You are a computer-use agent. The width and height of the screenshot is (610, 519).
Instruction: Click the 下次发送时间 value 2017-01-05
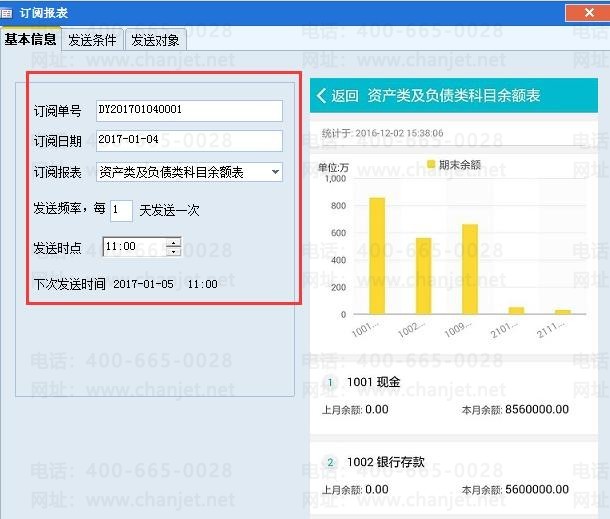point(143,284)
